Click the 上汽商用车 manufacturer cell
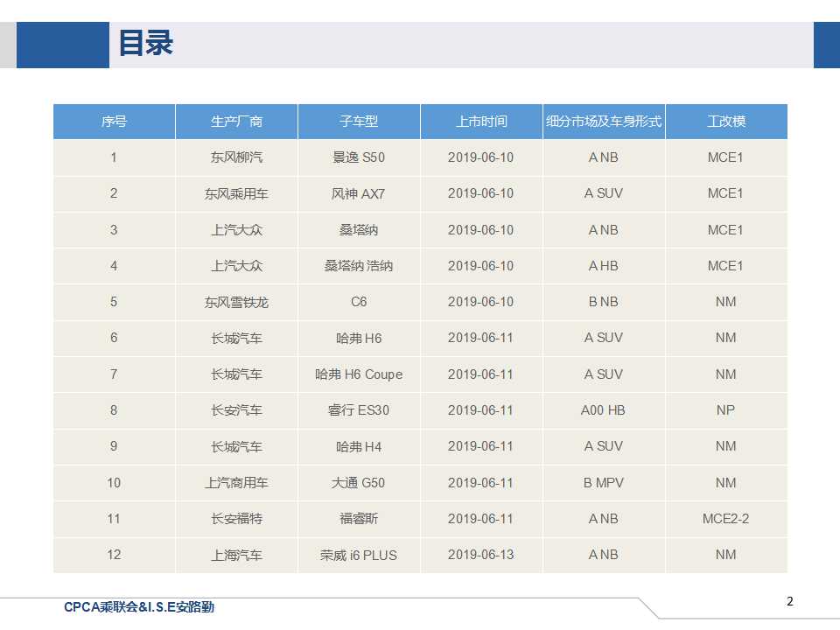 point(236,483)
